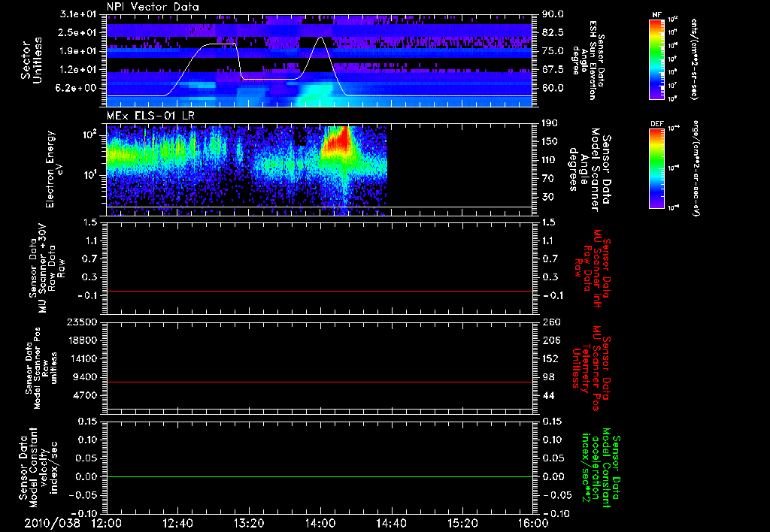Click the 90.0 sun elevation tick value
The width and height of the screenshot is (770, 532).
pyautogui.click(x=553, y=14)
